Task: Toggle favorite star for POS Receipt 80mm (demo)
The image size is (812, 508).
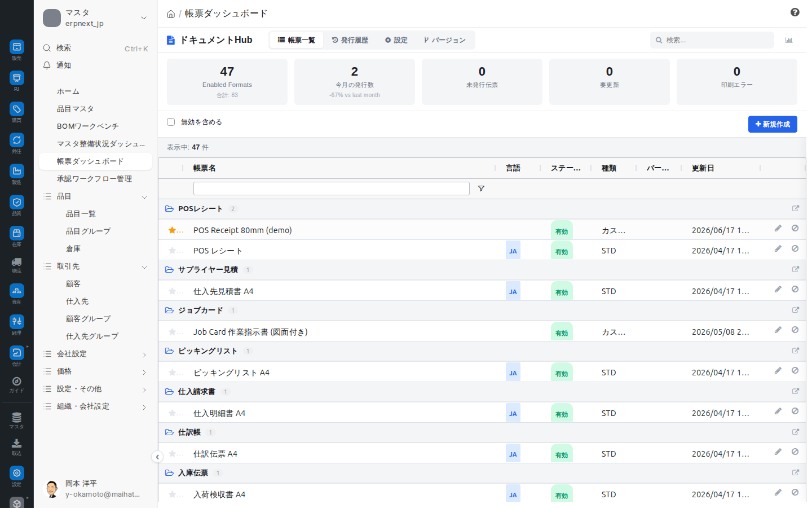Action: pyautogui.click(x=172, y=230)
